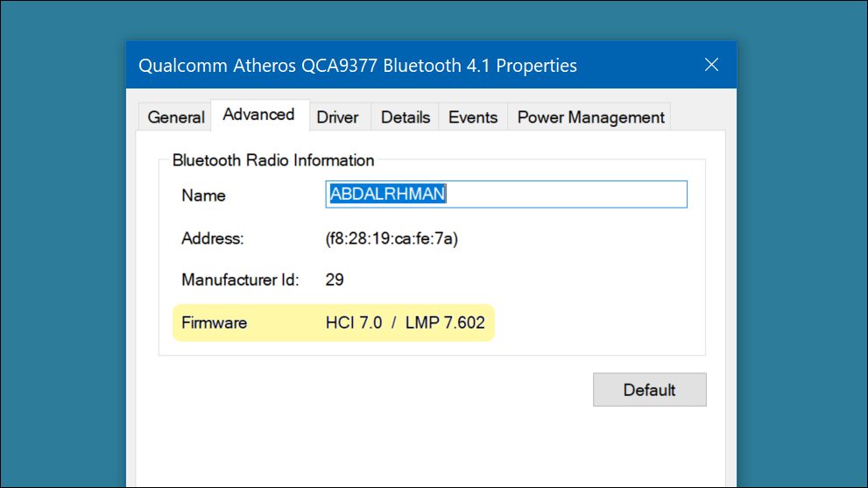Click the HCI 7.0 firmware text
868x488 pixels.
(354, 322)
